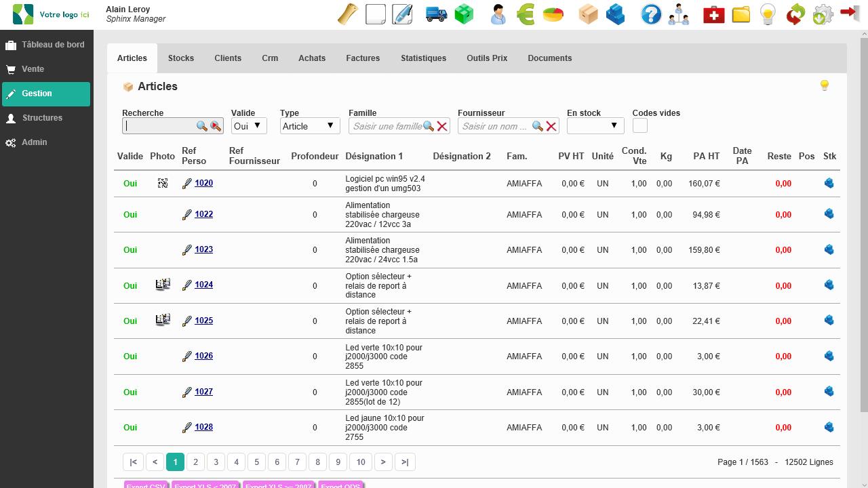Open the Type dropdown showing Article
868x488 pixels.
tap(310, 126)
